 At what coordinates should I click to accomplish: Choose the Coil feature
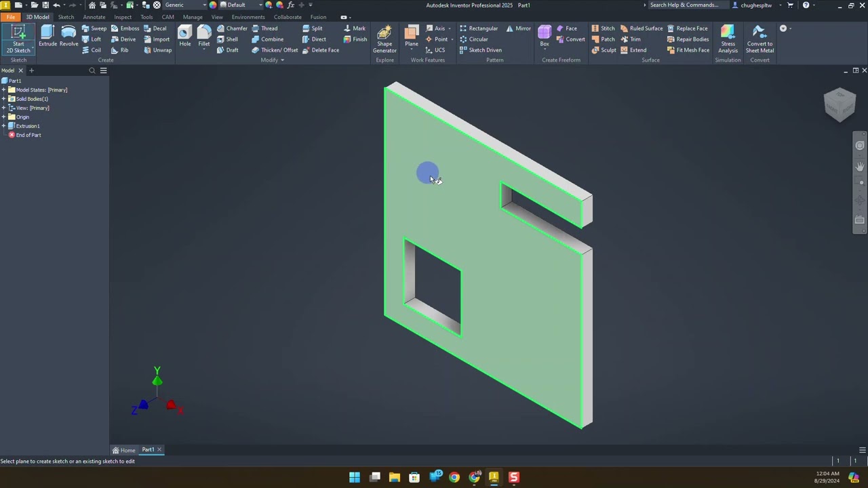pyautogui.click(x=92, y=50)
